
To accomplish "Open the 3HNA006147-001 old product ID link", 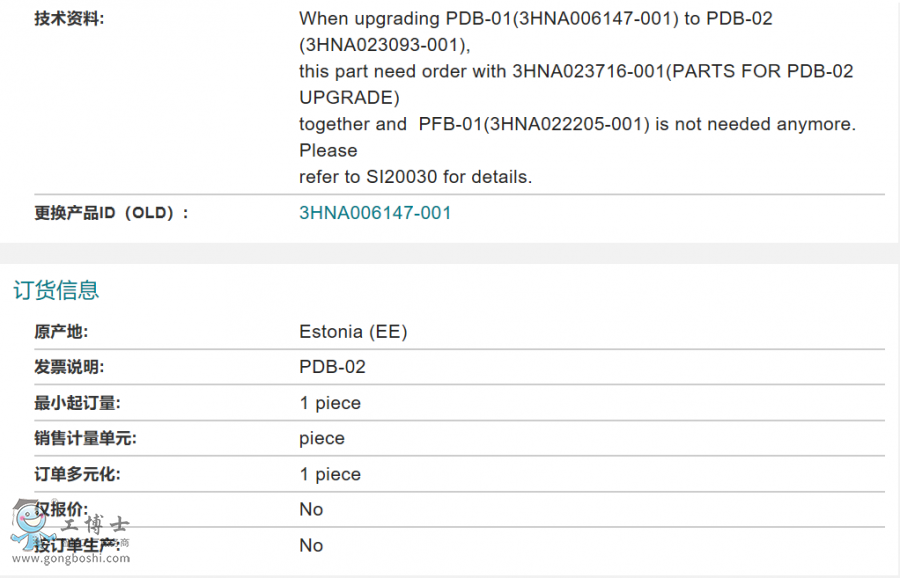I will pyautogui.click(x=375, y=213).
